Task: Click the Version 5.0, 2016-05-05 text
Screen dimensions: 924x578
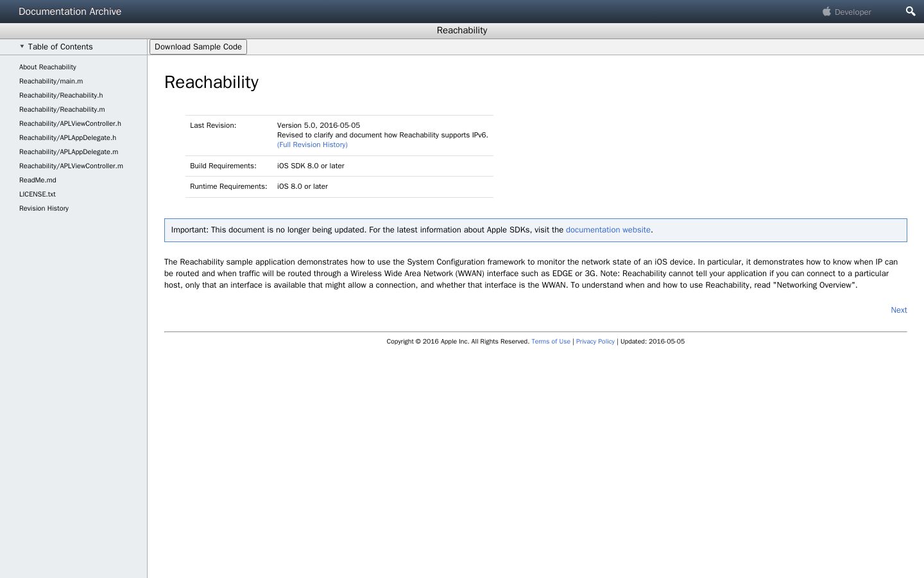Action: point(318,125)
